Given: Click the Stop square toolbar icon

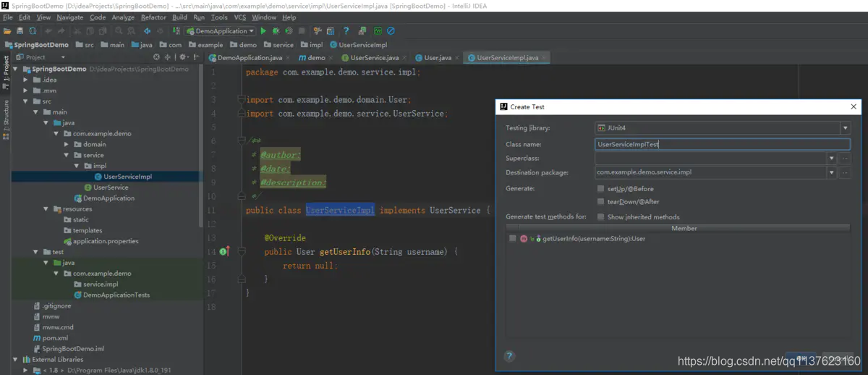Looking at the screenshot, I should click(301, 31).
